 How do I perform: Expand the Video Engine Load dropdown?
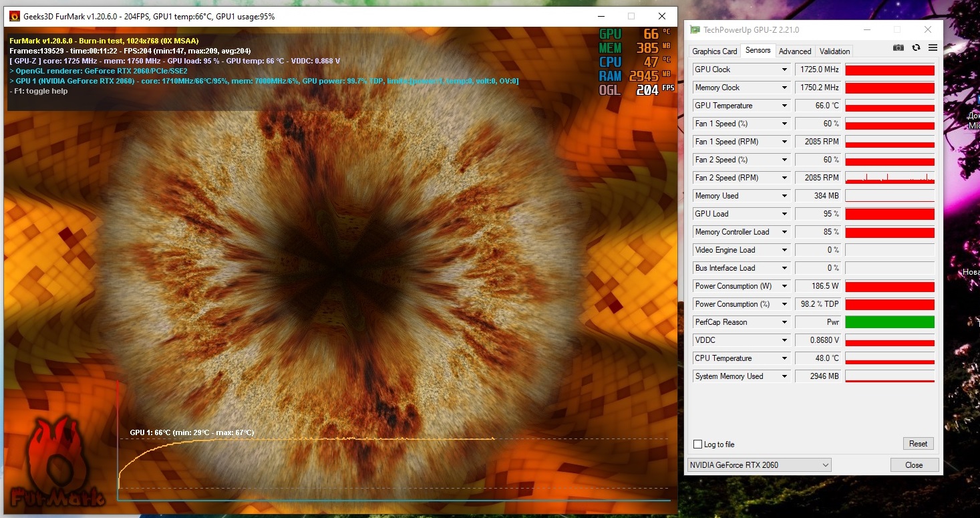(784, 250)
